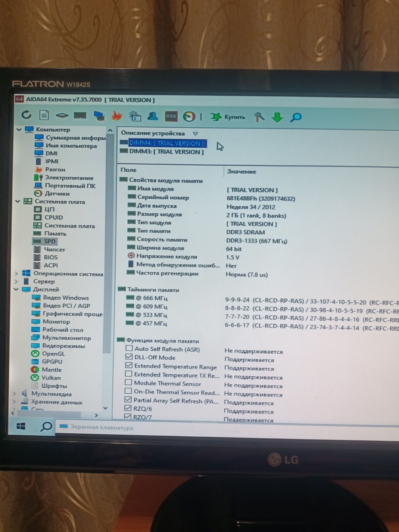Select Видео Windows tree item
The width and height of the screenshot is (399, 532).
pyautogui.click(x=60, y=298)
